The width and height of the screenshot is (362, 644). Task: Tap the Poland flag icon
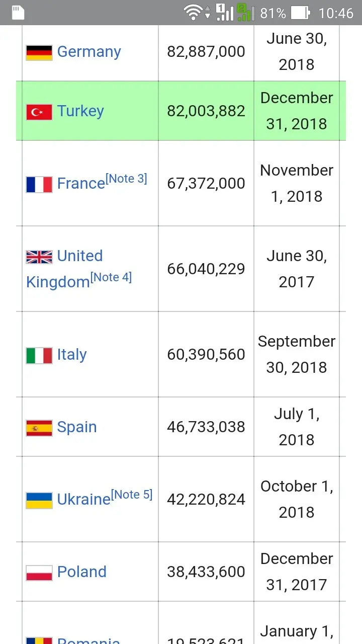click(39, 573)
